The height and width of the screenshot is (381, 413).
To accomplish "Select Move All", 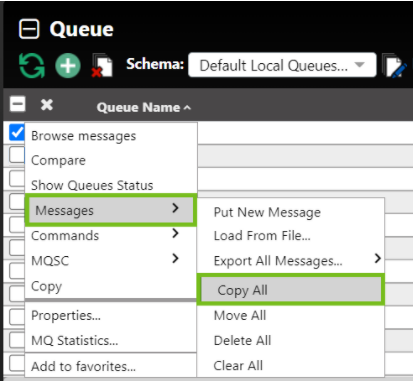I will pos(291,315).
